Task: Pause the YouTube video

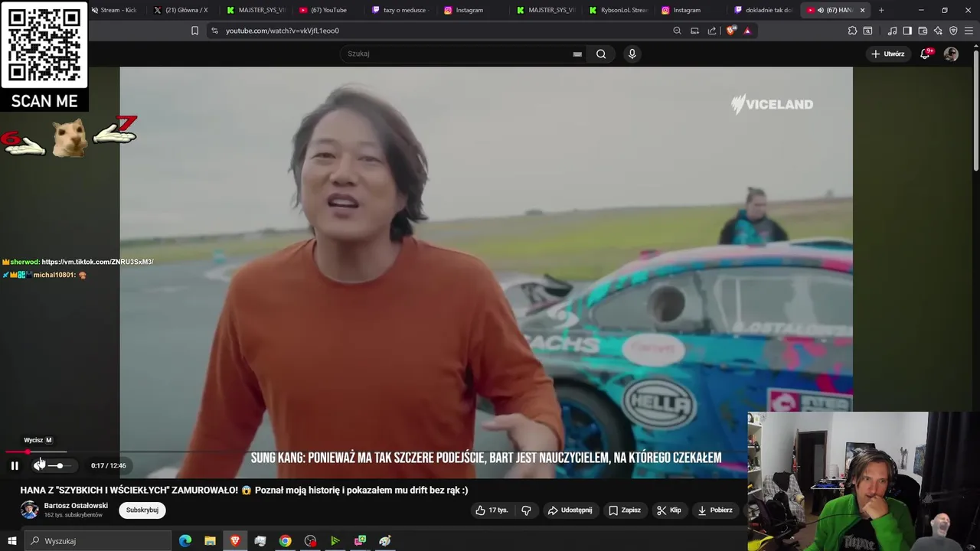Action: pyautogui.click(x=15, y=465)
